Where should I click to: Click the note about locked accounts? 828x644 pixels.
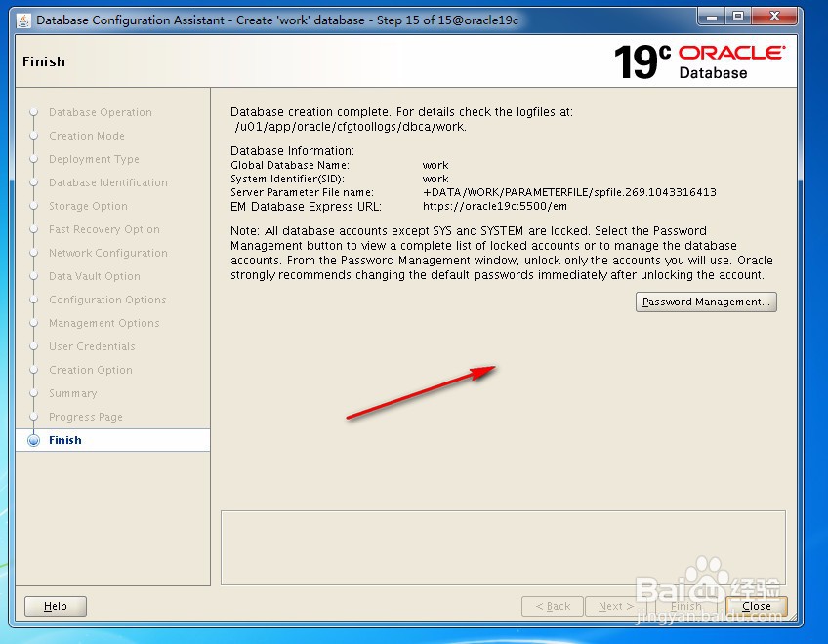[x=502, y=253]
